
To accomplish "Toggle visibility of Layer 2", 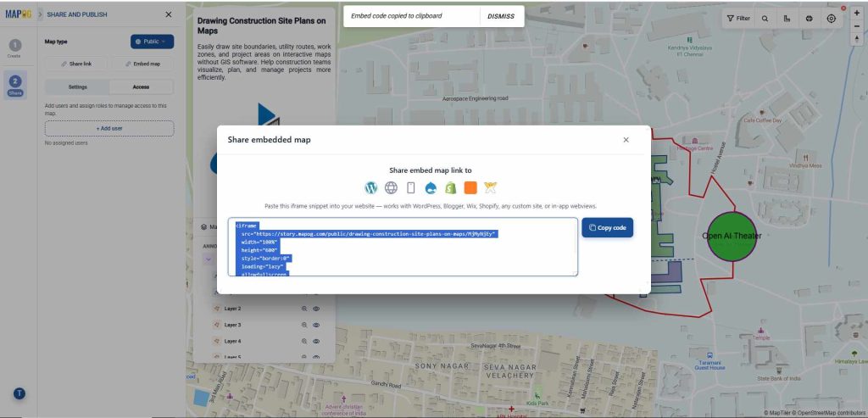I will pos(317,309).
